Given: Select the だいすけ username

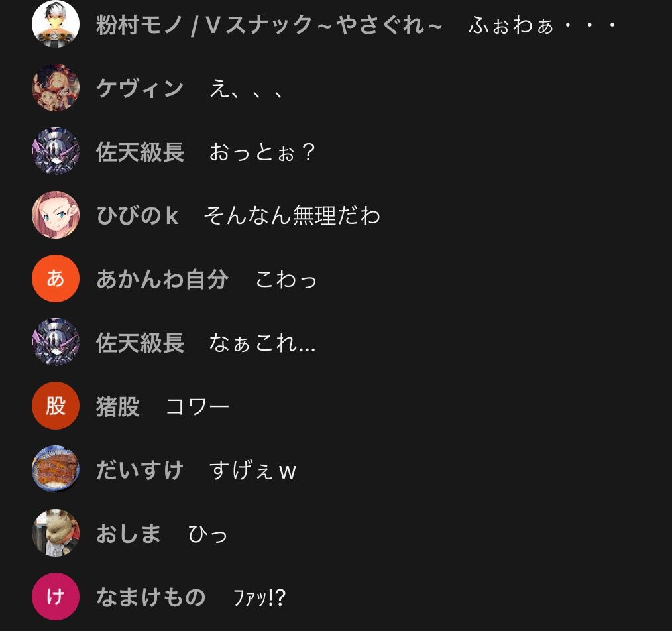Looking at the screenshot, I should click(140, 470).
